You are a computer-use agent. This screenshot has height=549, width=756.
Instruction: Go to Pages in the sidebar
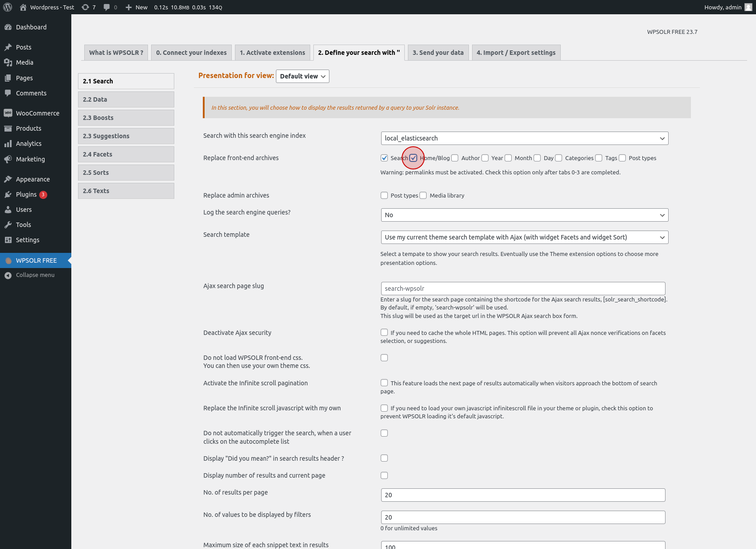pyautogui.click(x=36, y=78)
